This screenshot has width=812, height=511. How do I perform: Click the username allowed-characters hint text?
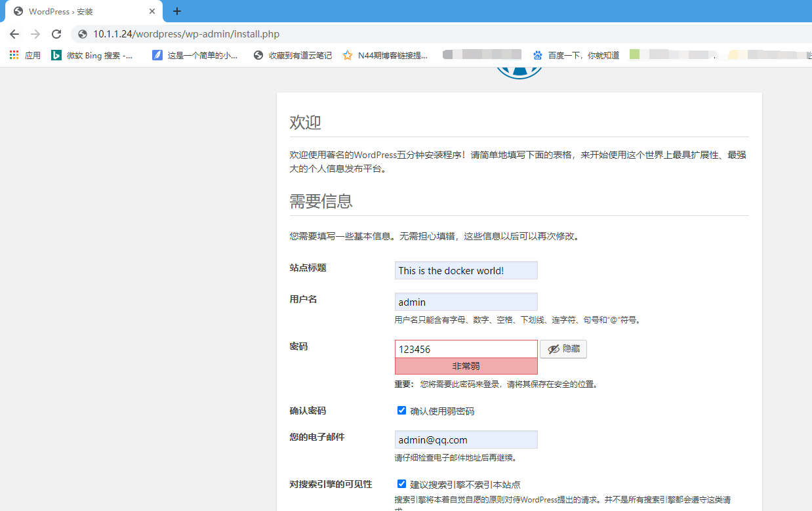click(518, 320)
